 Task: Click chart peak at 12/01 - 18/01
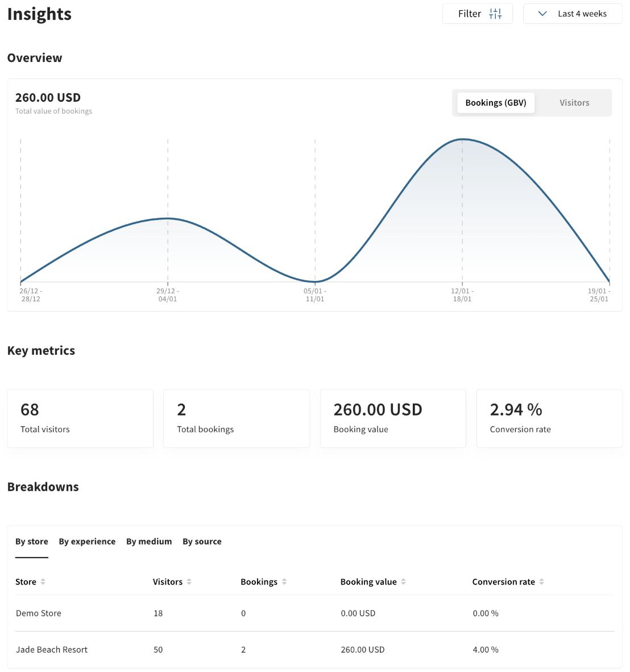[x=462, y=139]
